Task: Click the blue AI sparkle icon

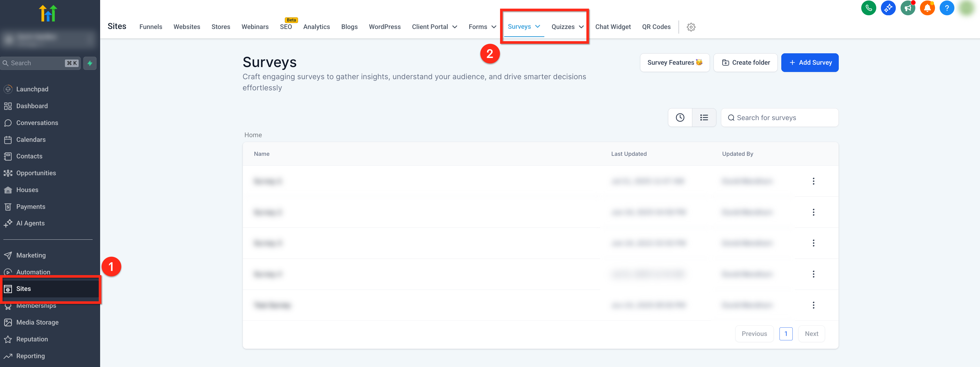Action: pos(888,8)
